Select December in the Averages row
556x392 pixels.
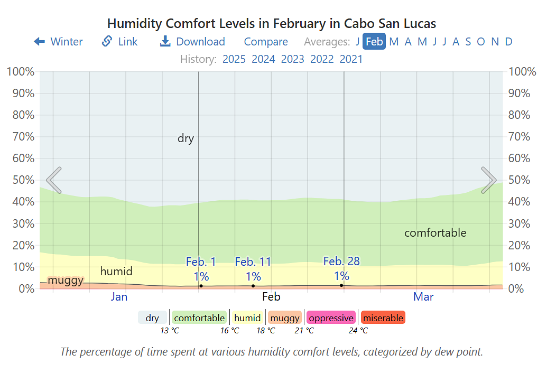coord(508,41)
